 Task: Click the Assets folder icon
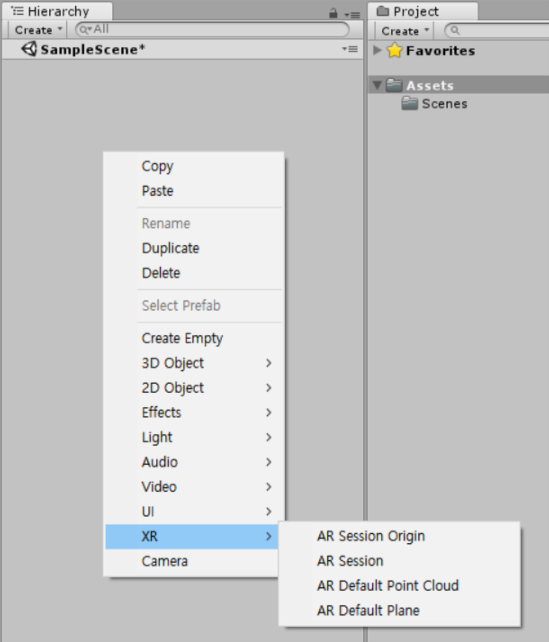click(394, 85)
